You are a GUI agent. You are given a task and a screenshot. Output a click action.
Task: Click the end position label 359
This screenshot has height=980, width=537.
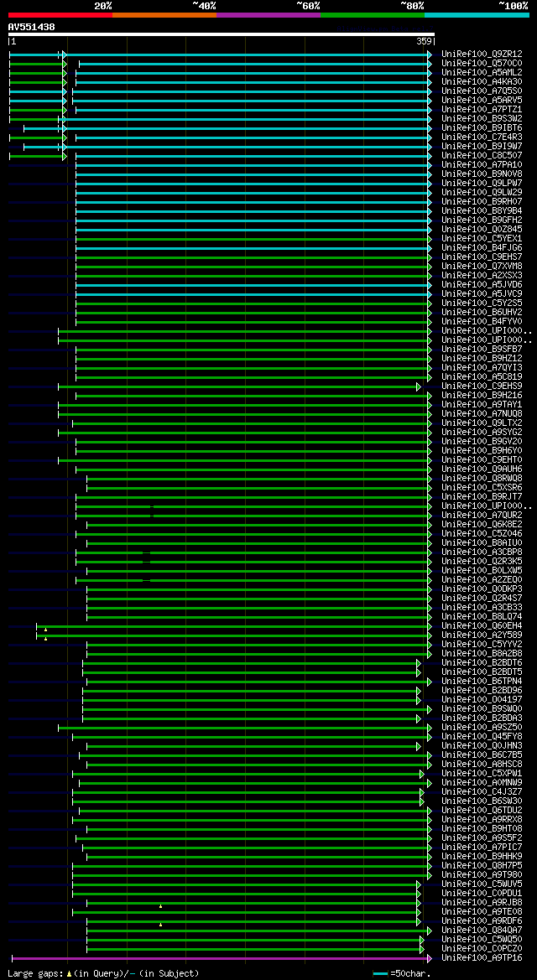coord(424,41)
